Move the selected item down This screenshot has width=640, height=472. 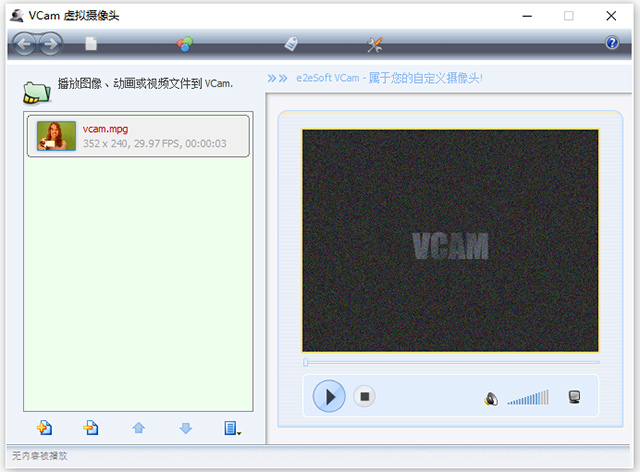point(186,428)
